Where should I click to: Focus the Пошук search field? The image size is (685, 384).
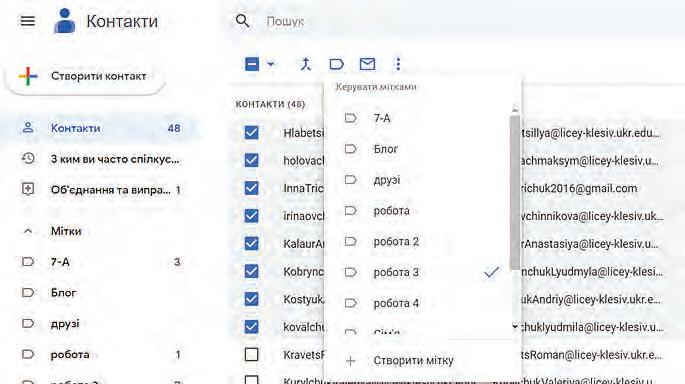pos(285,21)
